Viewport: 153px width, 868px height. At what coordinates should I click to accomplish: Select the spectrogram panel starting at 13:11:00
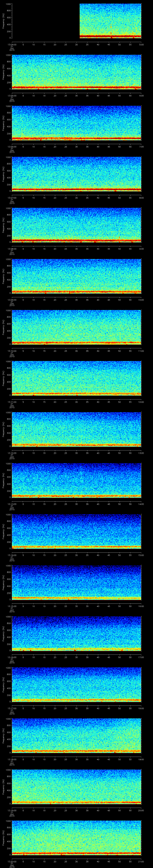[77, 378]
